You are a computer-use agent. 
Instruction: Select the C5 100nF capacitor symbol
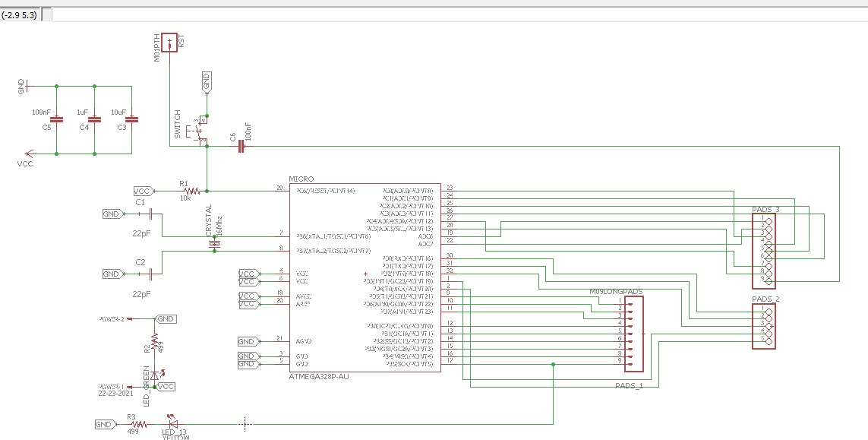tap(56, 119)
